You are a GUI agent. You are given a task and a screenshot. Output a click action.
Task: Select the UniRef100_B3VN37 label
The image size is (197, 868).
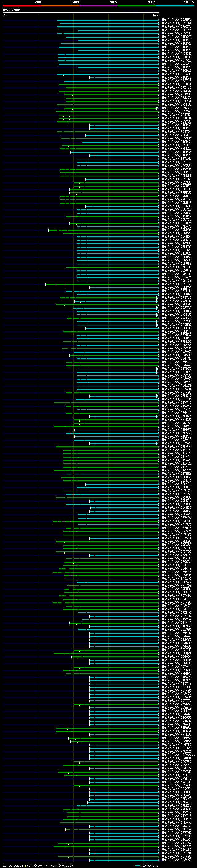tap(176, 335)
